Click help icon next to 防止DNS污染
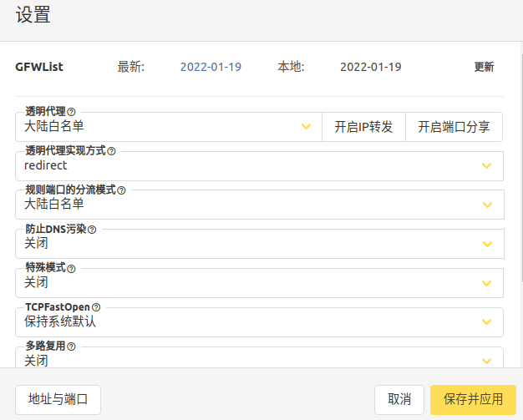523x420 pixels. [x=92, y=230]
